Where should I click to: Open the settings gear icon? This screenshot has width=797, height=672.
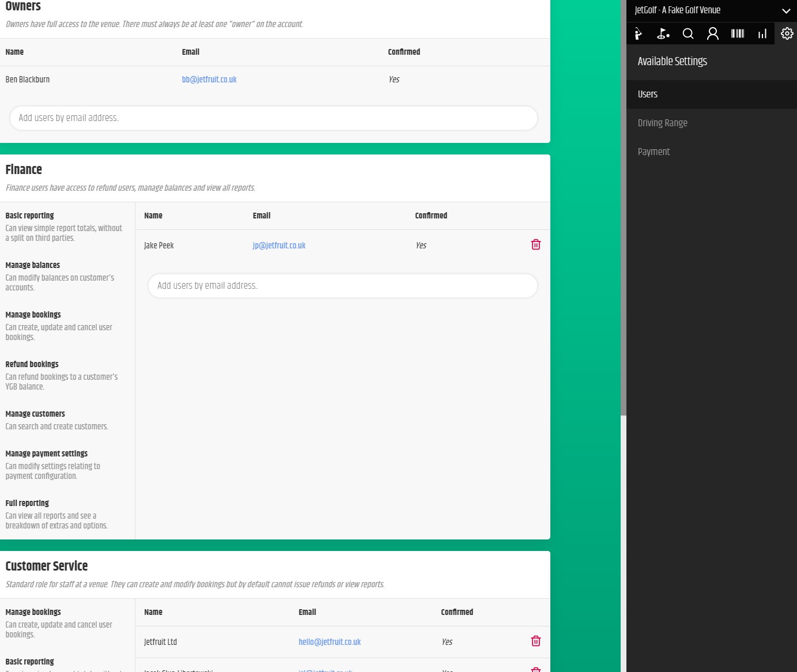coord(787,33)
